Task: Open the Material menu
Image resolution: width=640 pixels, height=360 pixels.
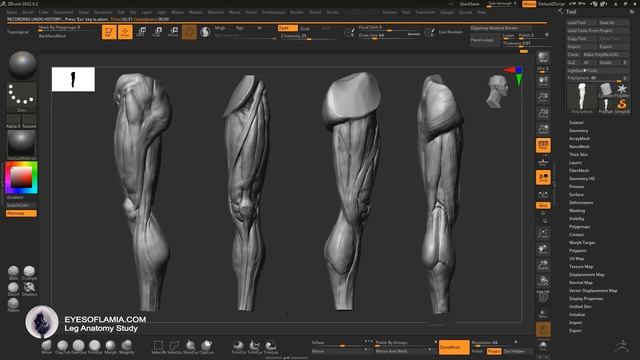Action: tap(216, 12)
